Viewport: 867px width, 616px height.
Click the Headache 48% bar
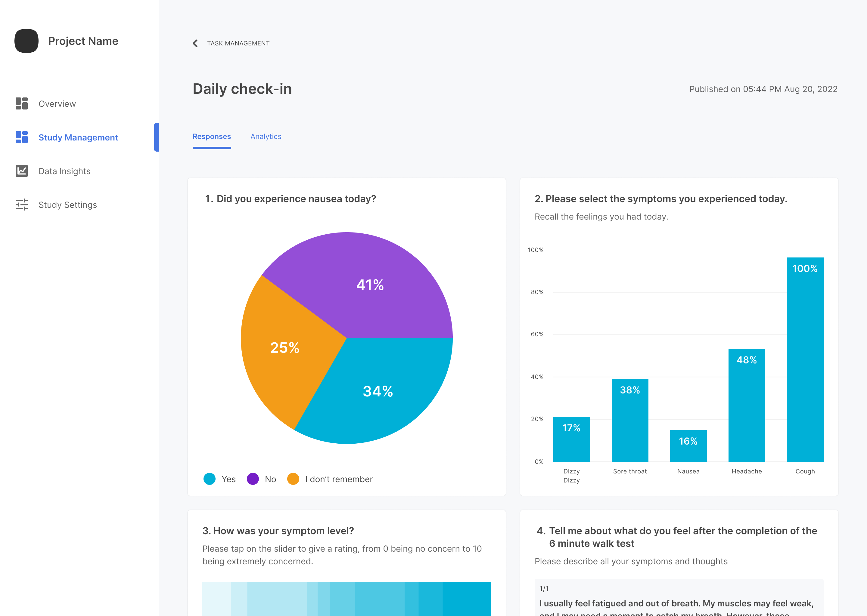[746, 406]
